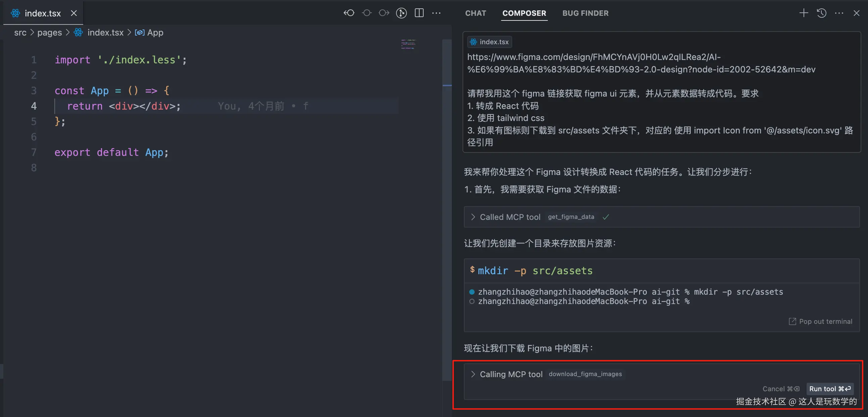Start new composer with plus icon

[x=804, y=13]
